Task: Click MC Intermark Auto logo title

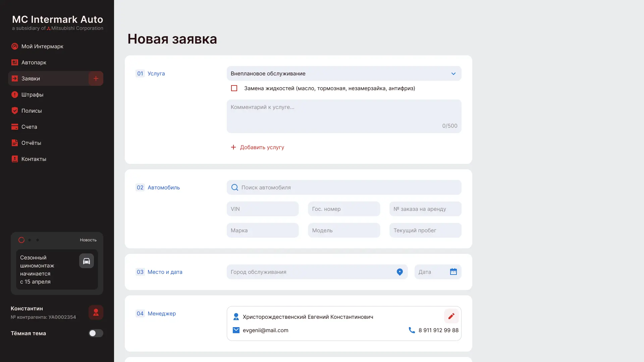Action: tap(58, 19)
